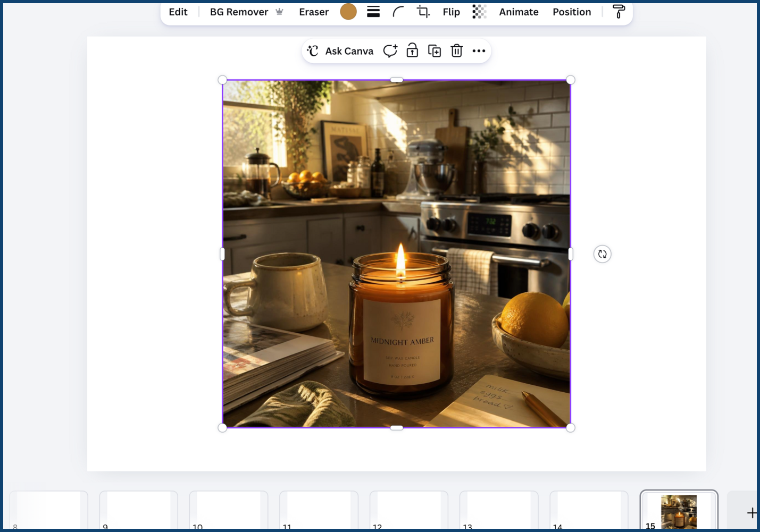Open page 12 thumbnail

tap(409, 511)
